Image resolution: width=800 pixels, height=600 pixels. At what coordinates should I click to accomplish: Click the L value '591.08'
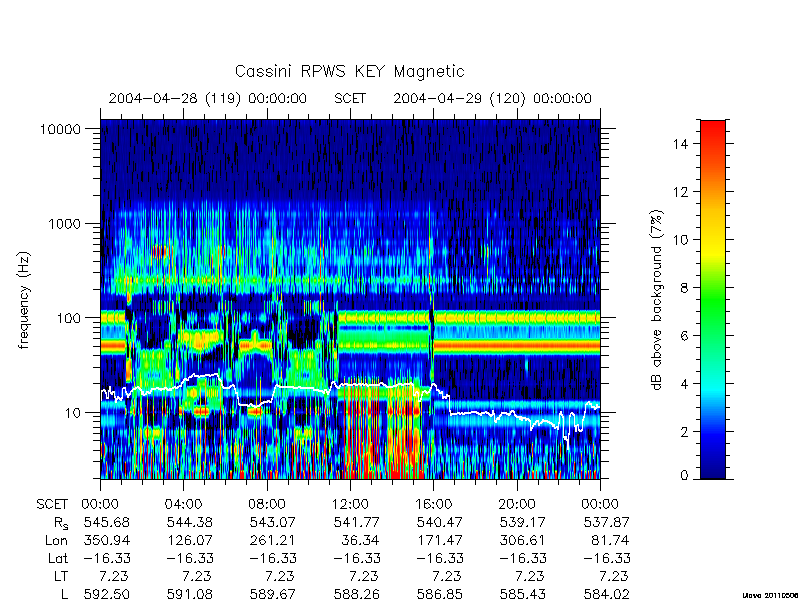[189, 594]
